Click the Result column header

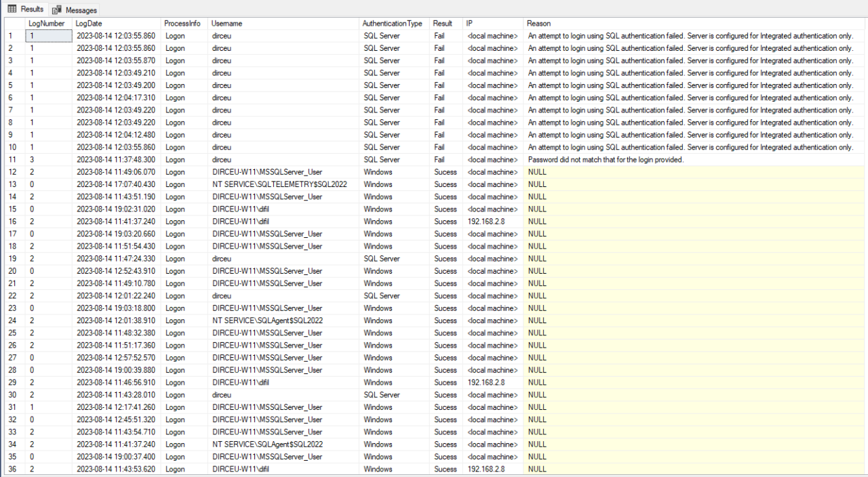(x=443, y=23)
